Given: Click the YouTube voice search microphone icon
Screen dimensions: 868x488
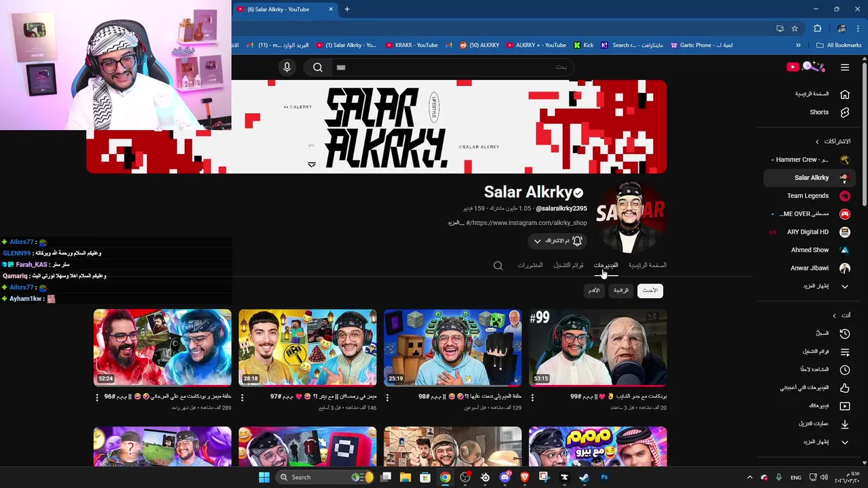Looking at the screenshot, I should 287,67.
